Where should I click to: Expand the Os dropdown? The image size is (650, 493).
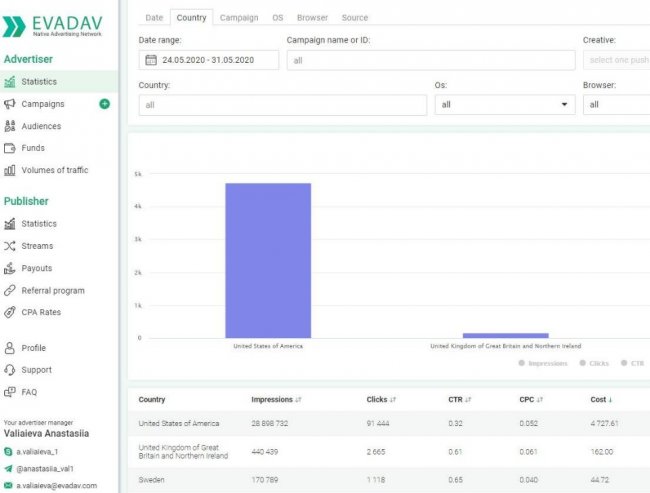tap(504, 104)
